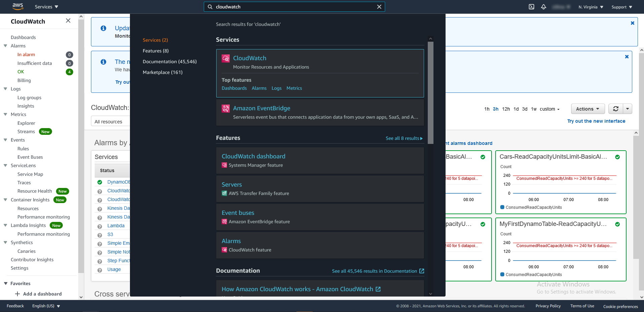Click the CloudWatch feature icon under Alarms
This screenshot has height=312, width=644.
point(224,250)
